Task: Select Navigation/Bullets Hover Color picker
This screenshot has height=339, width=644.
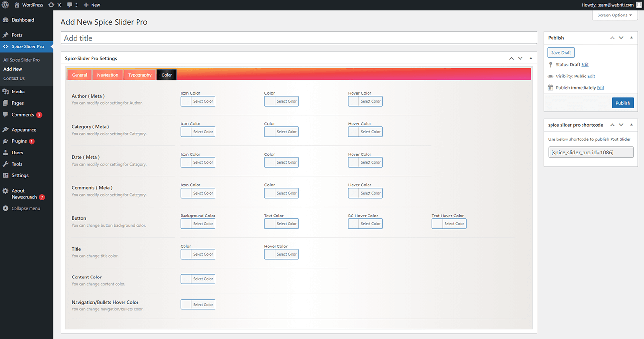Action: [198, 305]
